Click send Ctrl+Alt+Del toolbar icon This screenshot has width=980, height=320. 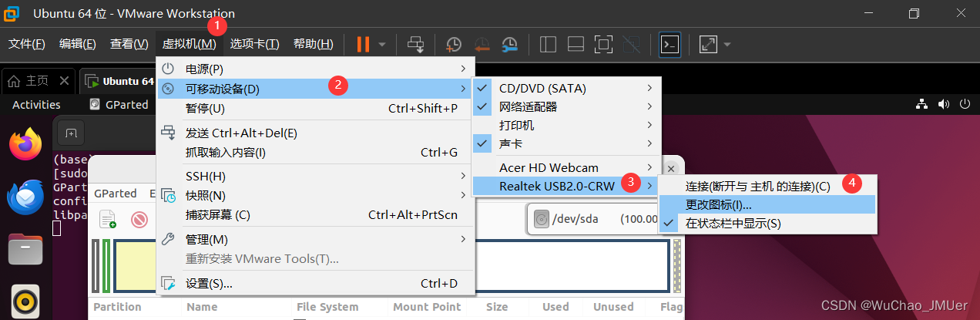[x=416, y=45]
